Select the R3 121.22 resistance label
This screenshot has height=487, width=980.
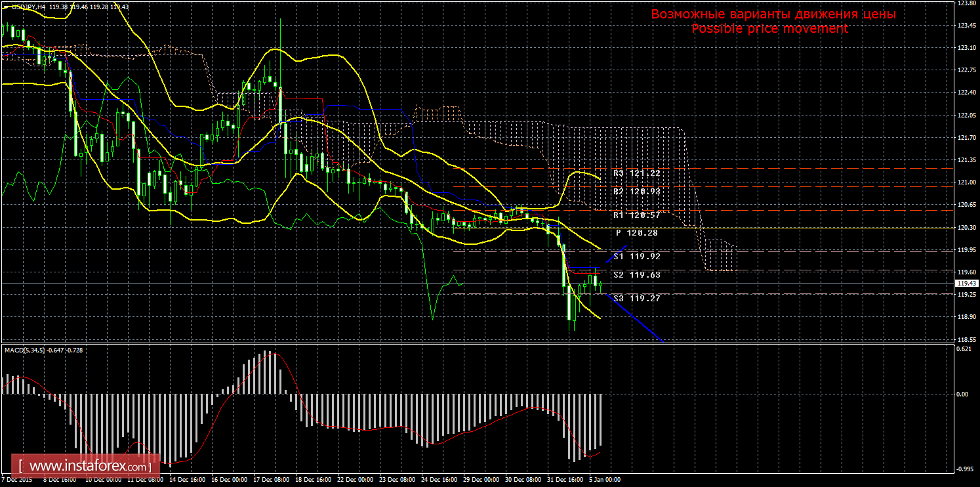pyautogui.click(x=636, y=173)
